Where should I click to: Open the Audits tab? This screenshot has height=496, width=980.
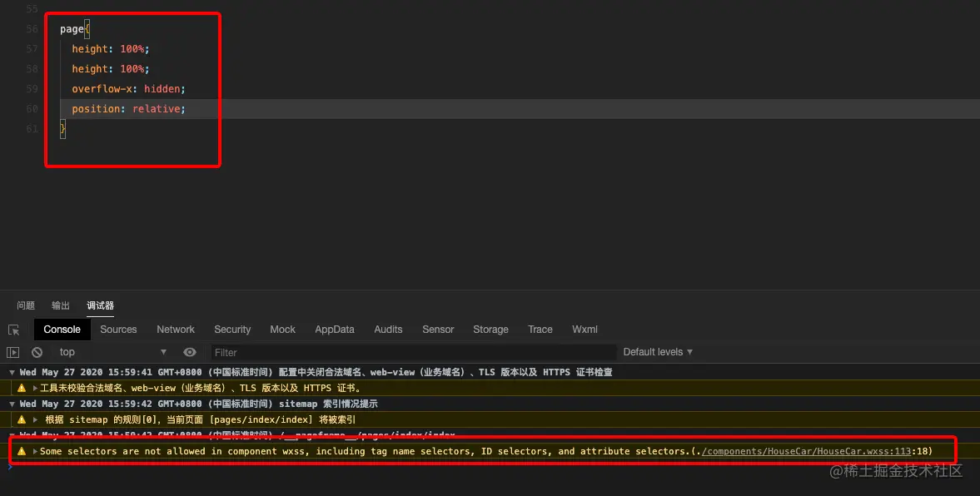388,330
